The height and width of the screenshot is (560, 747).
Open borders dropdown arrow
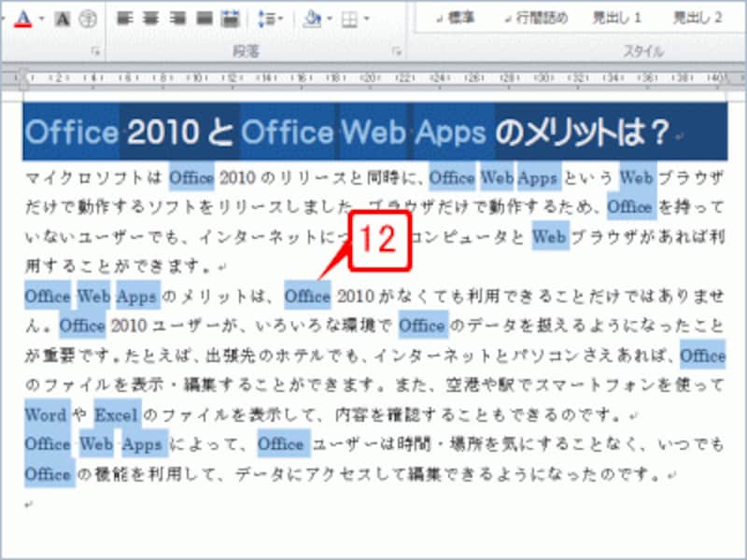366,19
